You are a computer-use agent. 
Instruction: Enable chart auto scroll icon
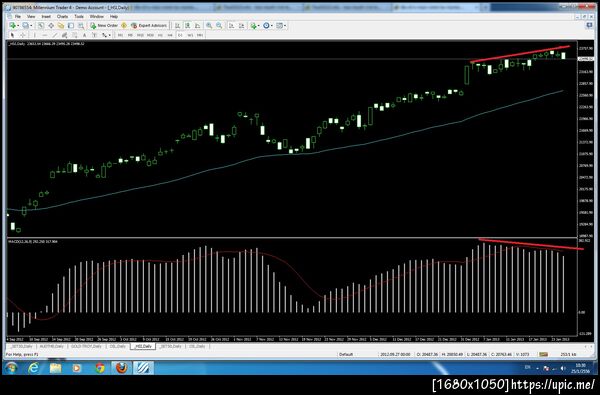tap(232, 25)
